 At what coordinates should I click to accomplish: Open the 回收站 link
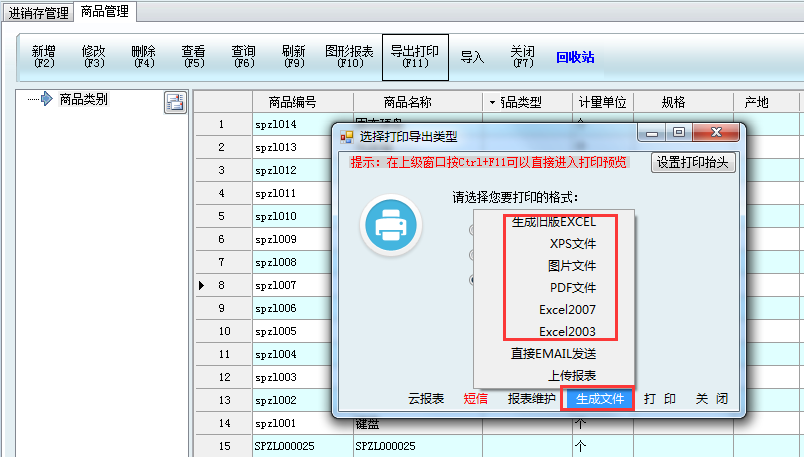[x=575, y=57]
